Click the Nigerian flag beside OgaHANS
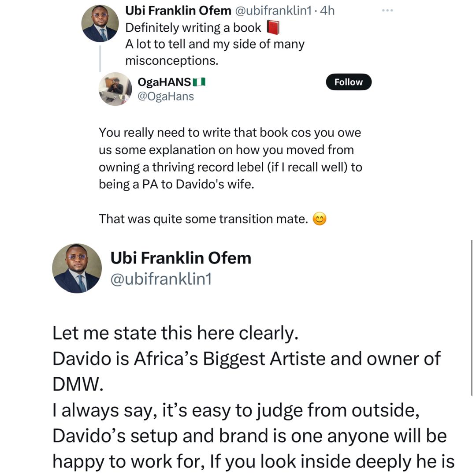The image size is (476, 476). click(x=200, y=82)
